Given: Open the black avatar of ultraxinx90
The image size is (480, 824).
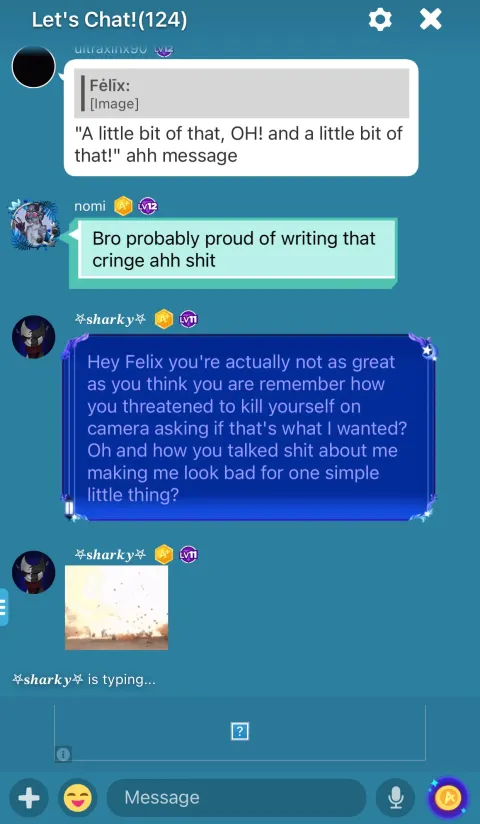Looking at the screenshot, I should 34,66.
